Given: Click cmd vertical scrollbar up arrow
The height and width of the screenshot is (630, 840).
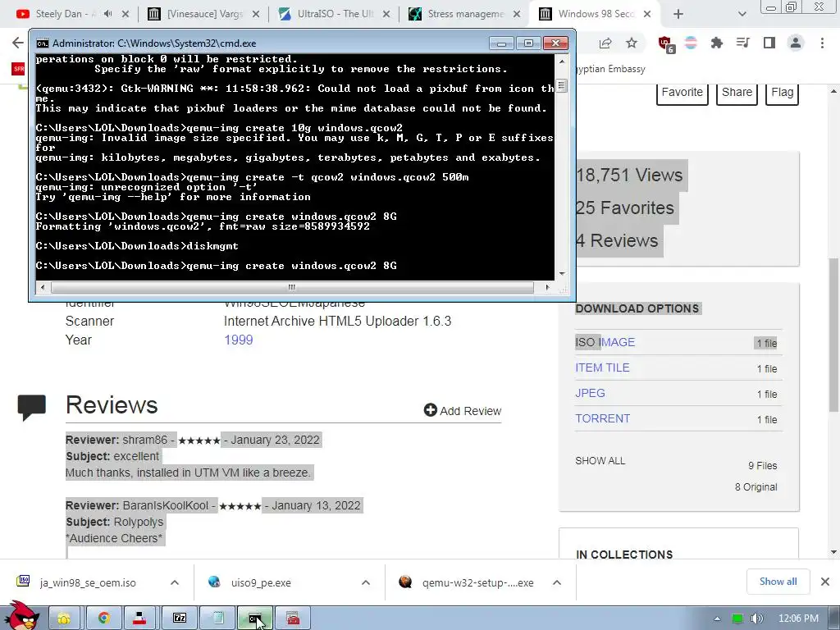Looking at the screenshot, I should [x=561, y=61].
